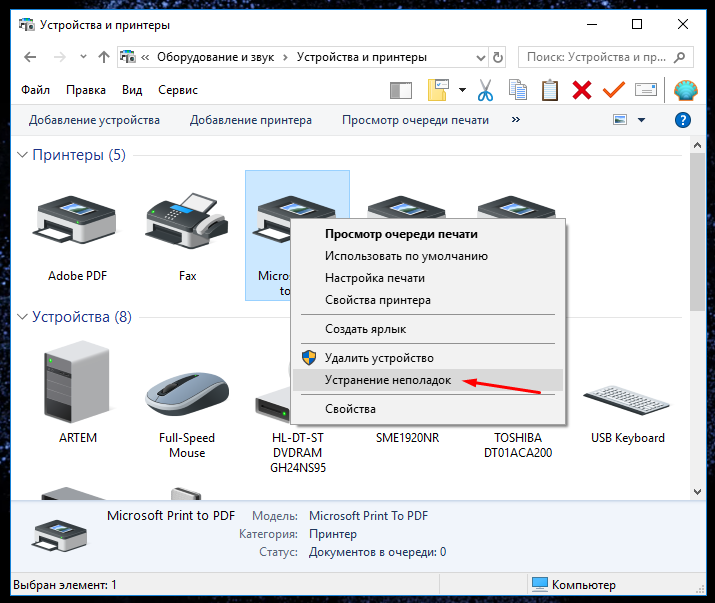Click the scroll up arrow
Screen dimensions: 715x603
pos(697,145)
